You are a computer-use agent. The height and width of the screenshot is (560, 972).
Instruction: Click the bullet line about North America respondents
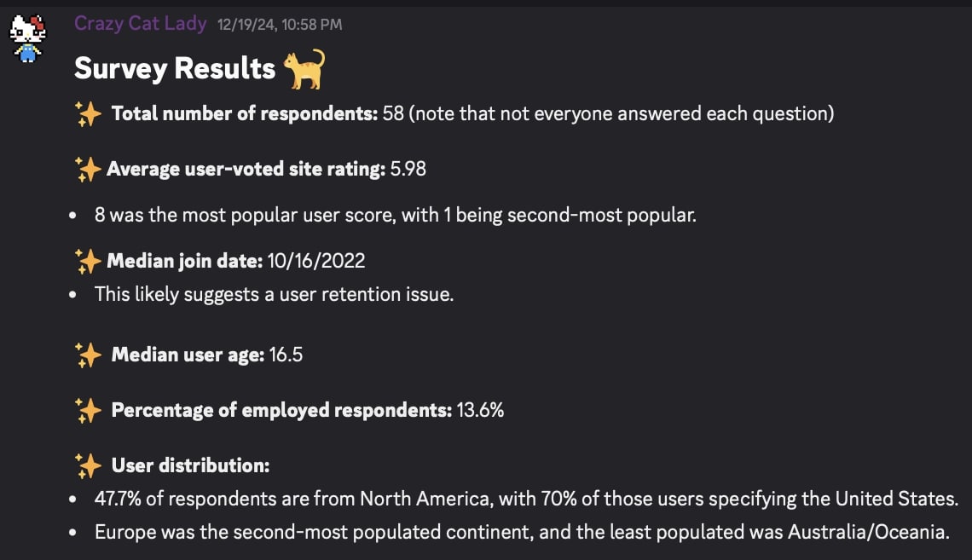(x=526, y=498)
